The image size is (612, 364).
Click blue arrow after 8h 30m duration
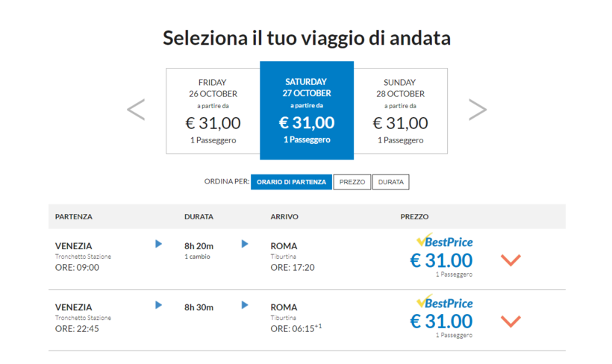(x=245, y=305)
